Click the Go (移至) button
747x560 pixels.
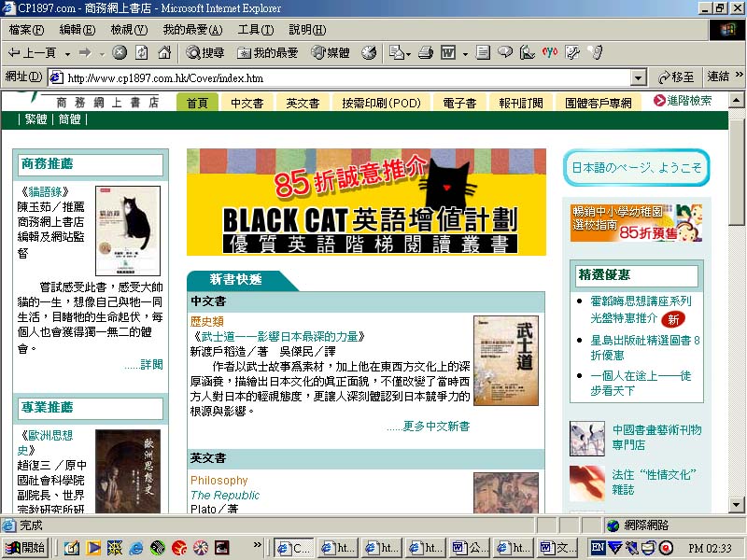(x=676, y=77)
